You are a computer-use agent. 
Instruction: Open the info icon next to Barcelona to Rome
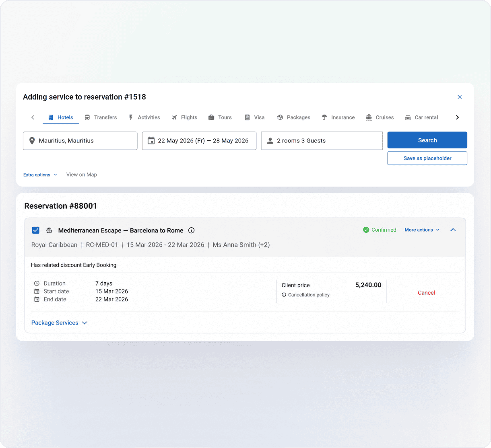pyautogui.click(x=192, y=230)
